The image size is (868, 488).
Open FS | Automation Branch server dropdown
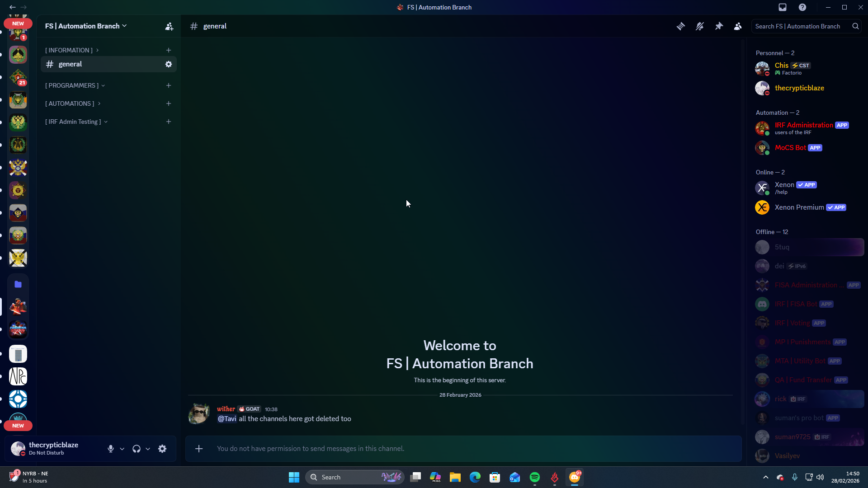(x=86, y=26)
